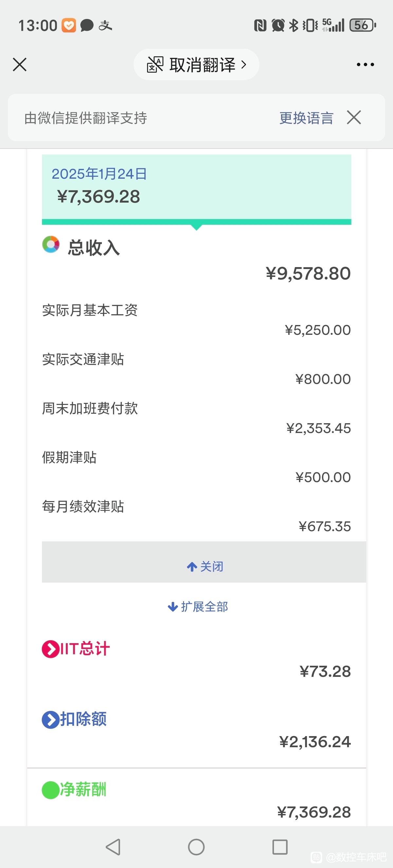The height and width of the screenshot is (868, 393).
Task: Collapse the income details with 关闭
Action: tap(204, 566)
